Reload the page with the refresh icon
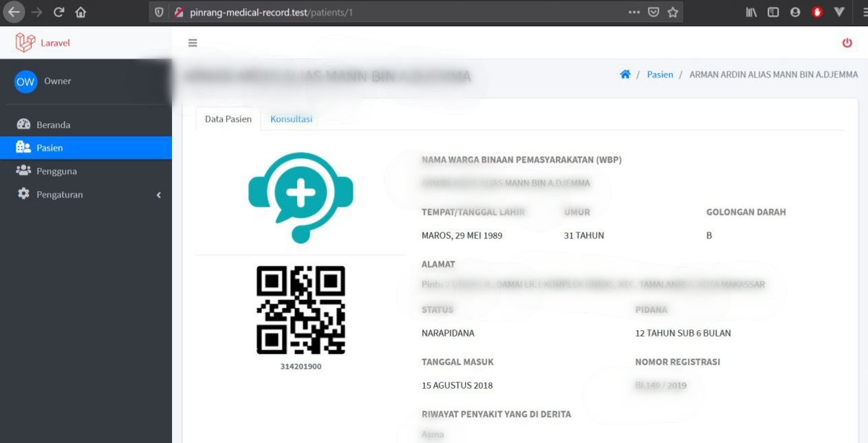 59,12
